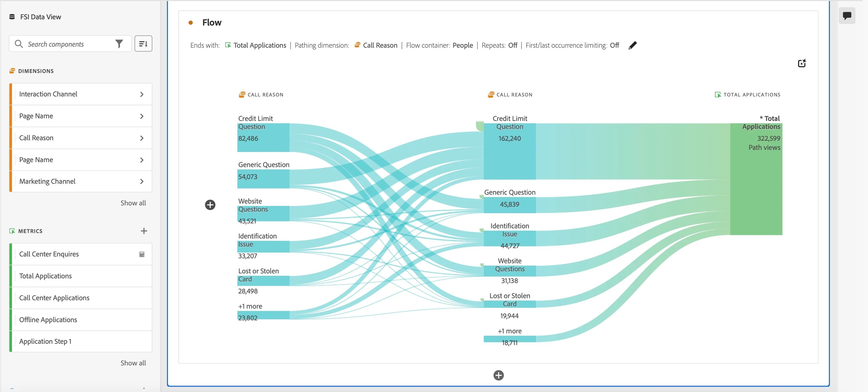Click the Dimensions section icon
868x392 pixels.
point(12,71)
